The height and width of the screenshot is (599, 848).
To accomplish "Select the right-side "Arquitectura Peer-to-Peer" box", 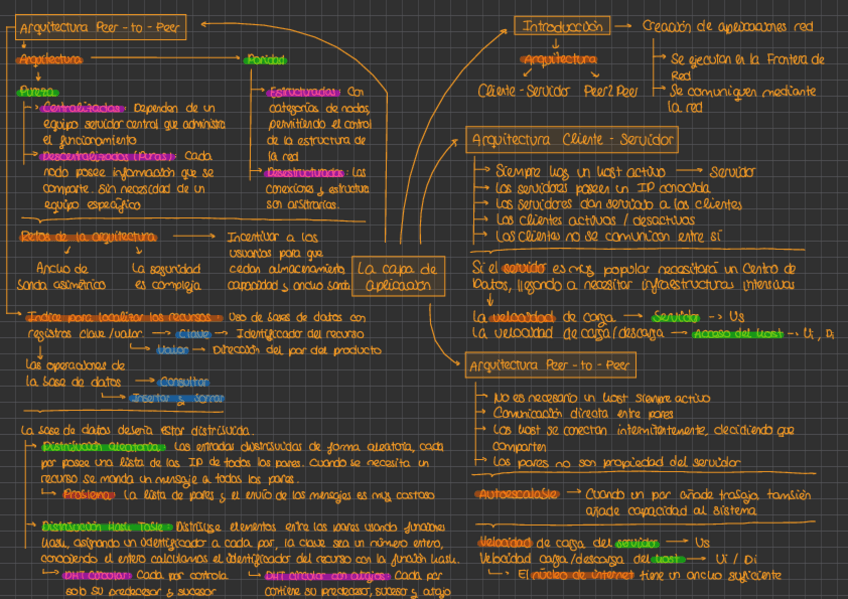I will [x=551, y=365].
